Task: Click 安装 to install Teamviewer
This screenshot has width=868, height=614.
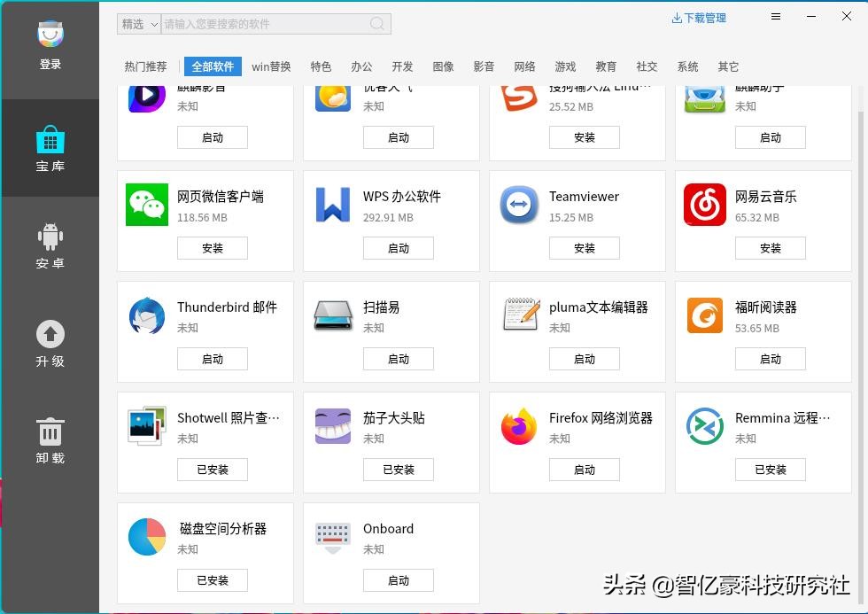Action: click(585, 248)
